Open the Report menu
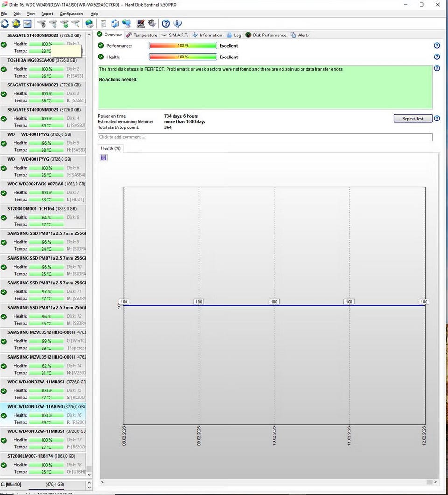 [x=47, y=14]
